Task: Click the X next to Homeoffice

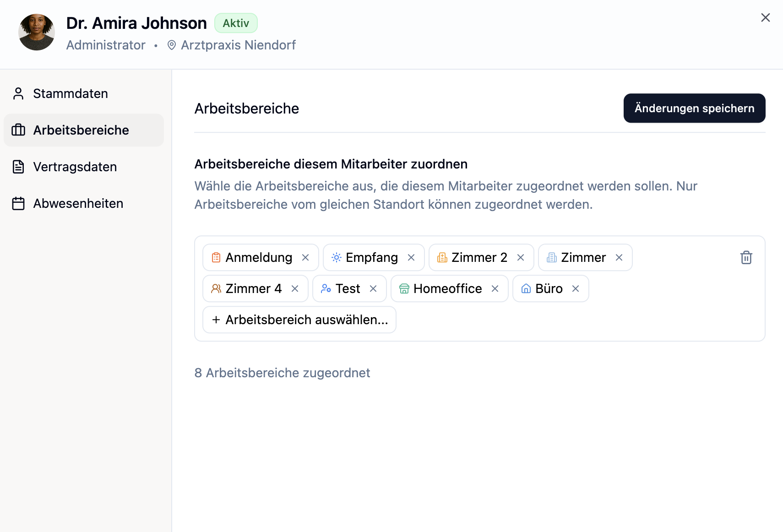Action: [x=495, y=289]
